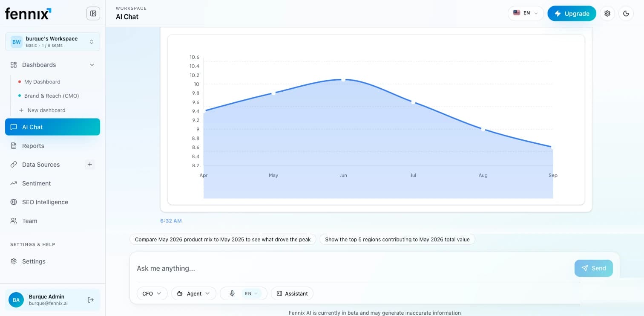Open the Agent mode dropdown

(194, 293)
